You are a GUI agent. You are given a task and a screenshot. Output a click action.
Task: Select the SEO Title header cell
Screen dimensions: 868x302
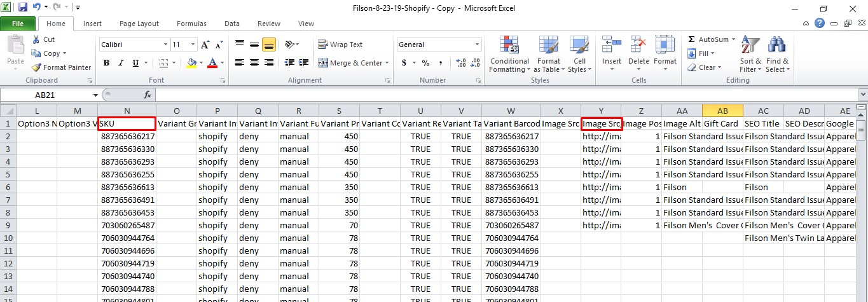click(x=763, y=123)
